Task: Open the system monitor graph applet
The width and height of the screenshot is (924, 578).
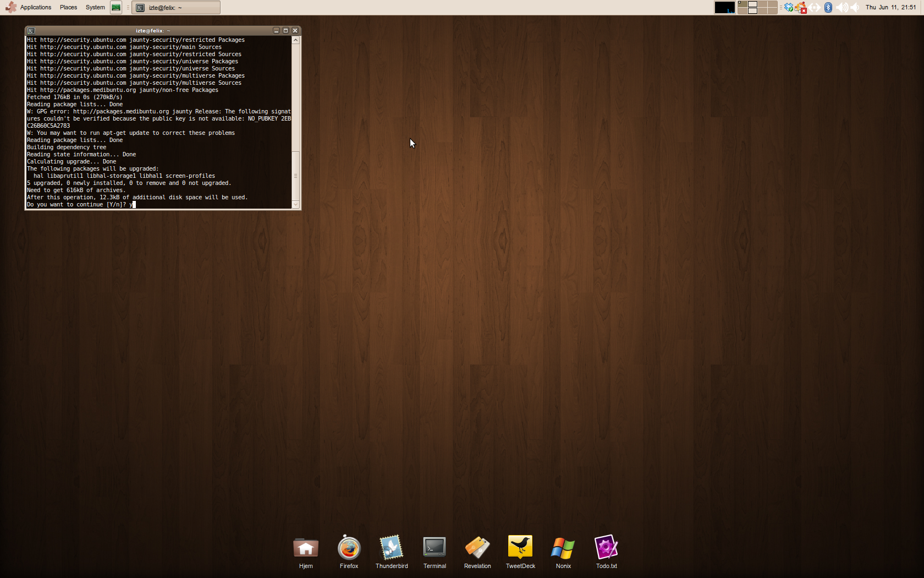Action: click(x=724, y=7)
